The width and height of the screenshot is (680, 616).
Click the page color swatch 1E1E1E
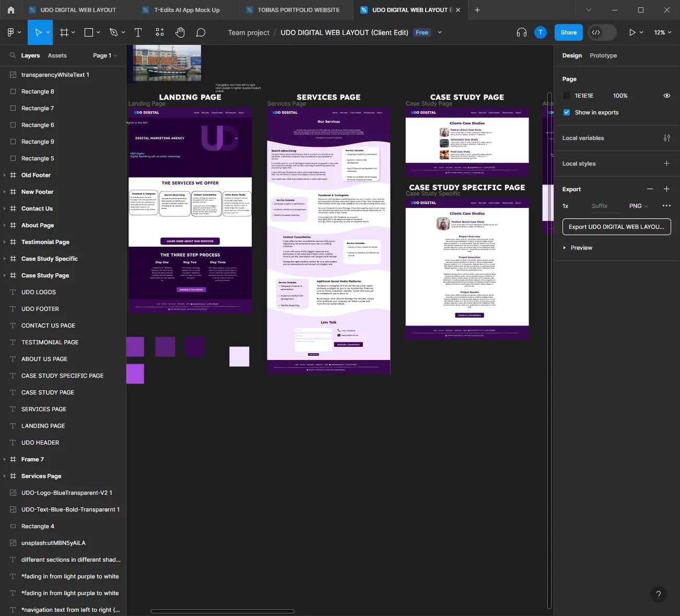[566, 96]
